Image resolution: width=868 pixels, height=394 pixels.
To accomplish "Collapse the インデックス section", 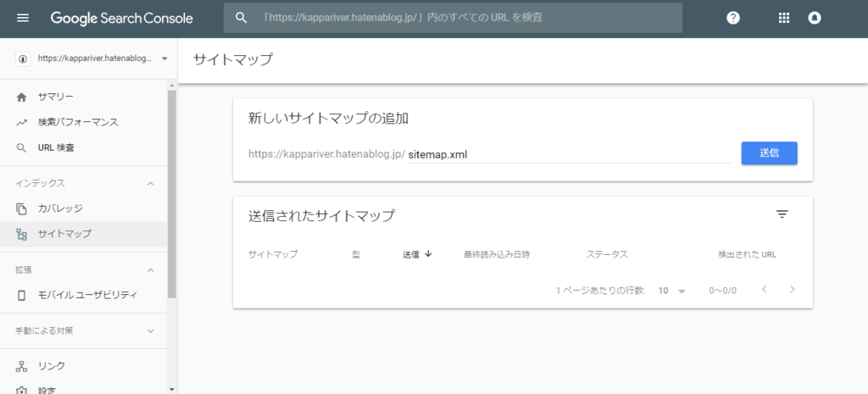I will click(150, 183).
